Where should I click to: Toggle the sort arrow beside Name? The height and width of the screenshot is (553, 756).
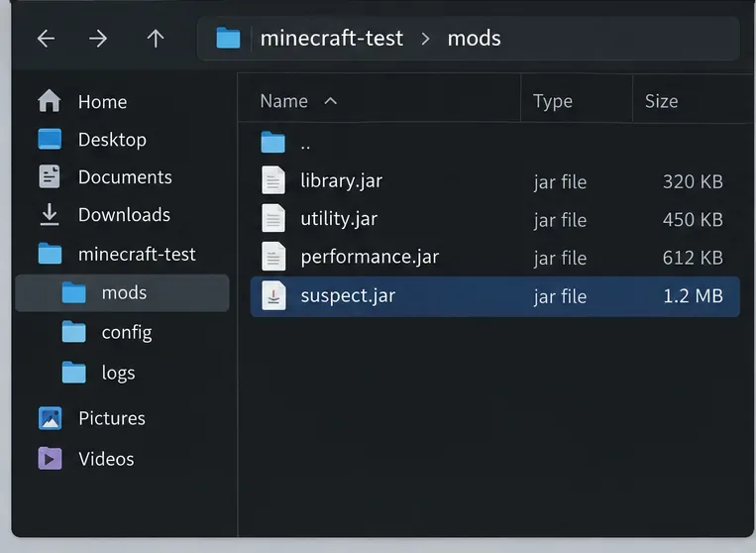tap(330, 101)
